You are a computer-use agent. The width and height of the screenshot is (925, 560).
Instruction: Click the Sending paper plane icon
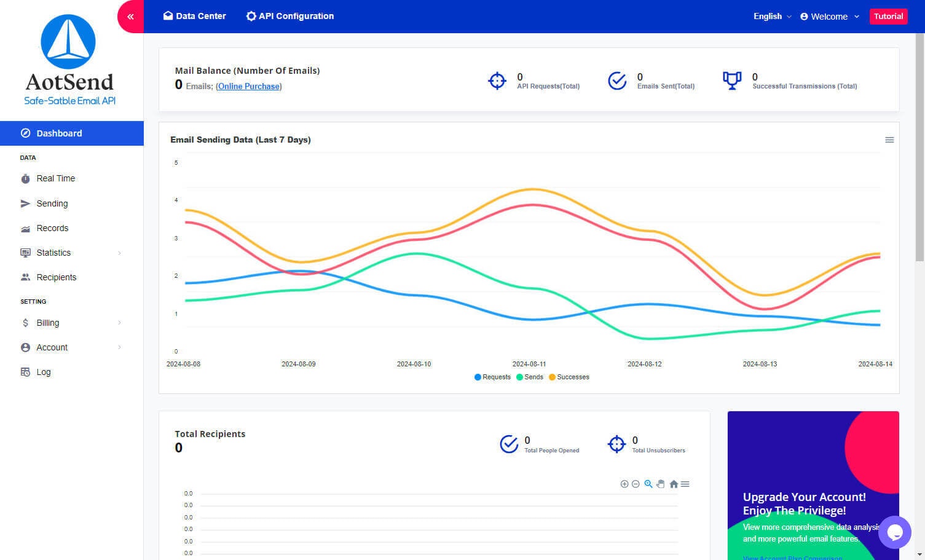tap(25, 203)
